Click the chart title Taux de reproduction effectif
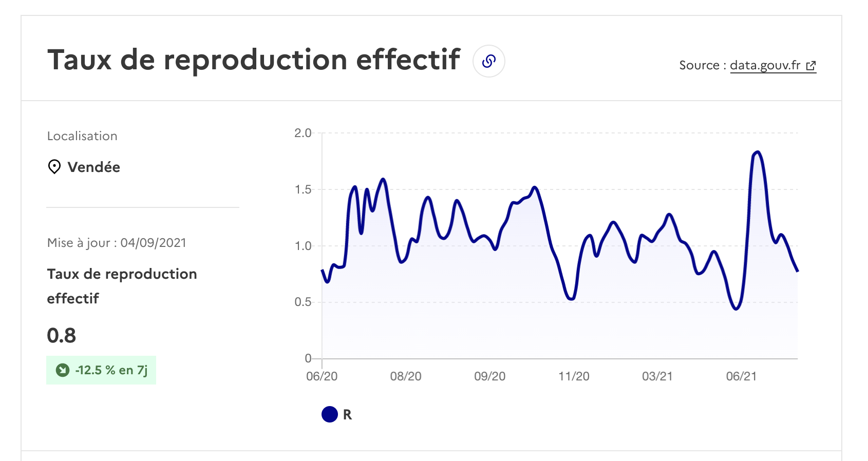Screen dimensions: 868x461 click(254, 60)
